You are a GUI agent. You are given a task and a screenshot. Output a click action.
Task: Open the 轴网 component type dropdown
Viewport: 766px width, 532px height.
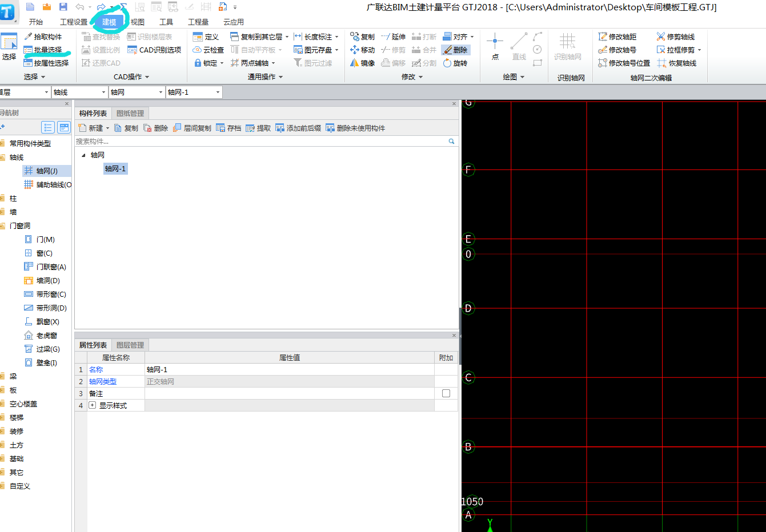[161, 92]
